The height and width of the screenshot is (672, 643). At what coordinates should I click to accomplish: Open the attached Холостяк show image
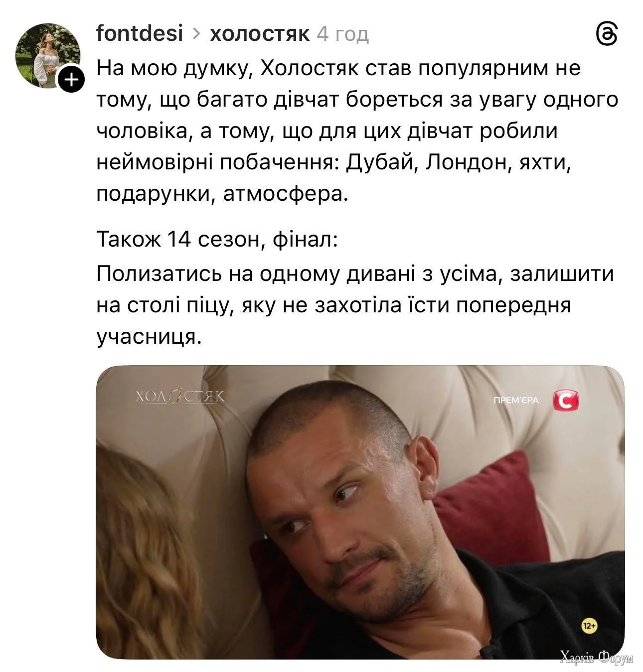pos(360,512)
